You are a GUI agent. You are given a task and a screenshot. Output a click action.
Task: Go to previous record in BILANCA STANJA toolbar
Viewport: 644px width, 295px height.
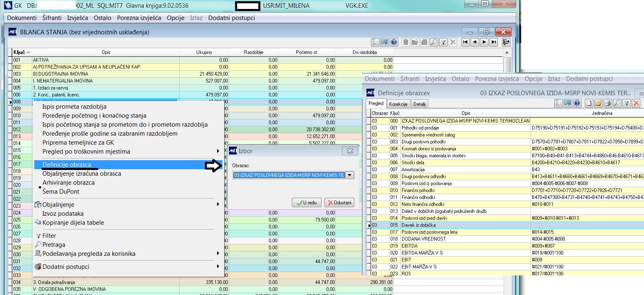(475, 42)
